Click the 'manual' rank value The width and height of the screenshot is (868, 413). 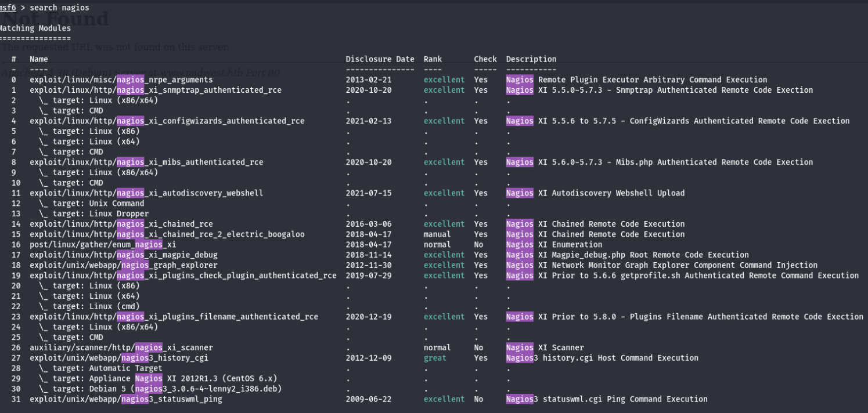point(437,234)
